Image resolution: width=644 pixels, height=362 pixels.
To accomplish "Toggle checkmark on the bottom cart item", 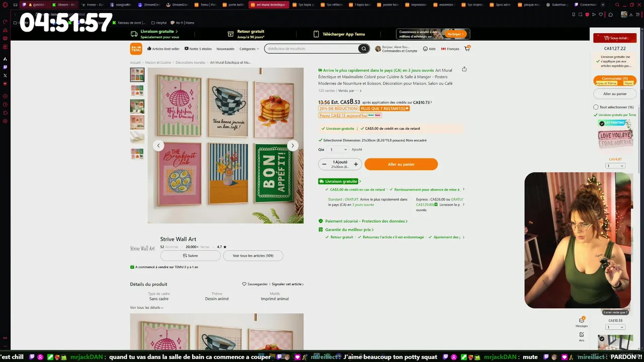I will [602, 339].
